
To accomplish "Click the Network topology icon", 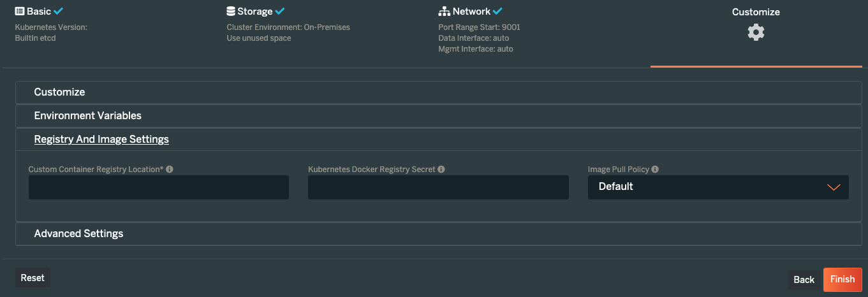I will coord(445,11).
